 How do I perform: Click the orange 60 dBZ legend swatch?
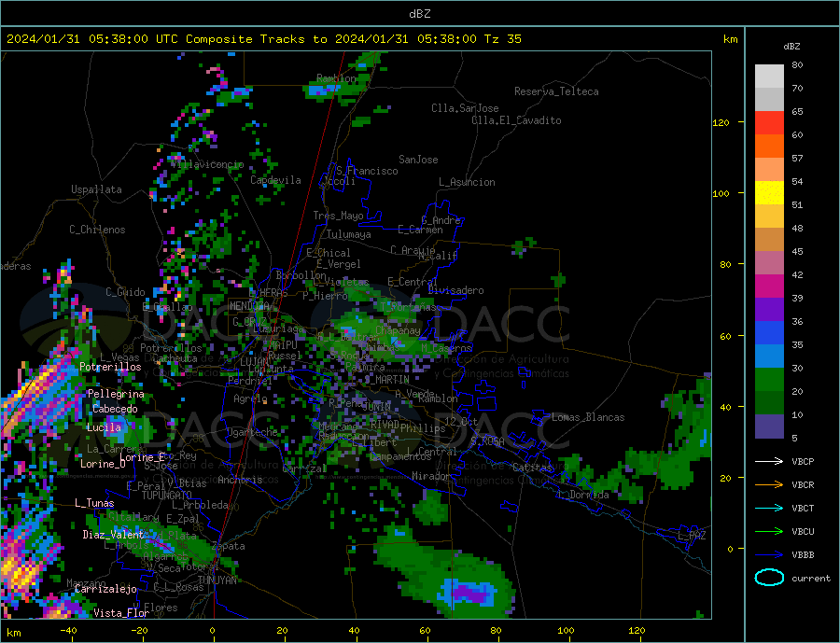tap(769, 147)
